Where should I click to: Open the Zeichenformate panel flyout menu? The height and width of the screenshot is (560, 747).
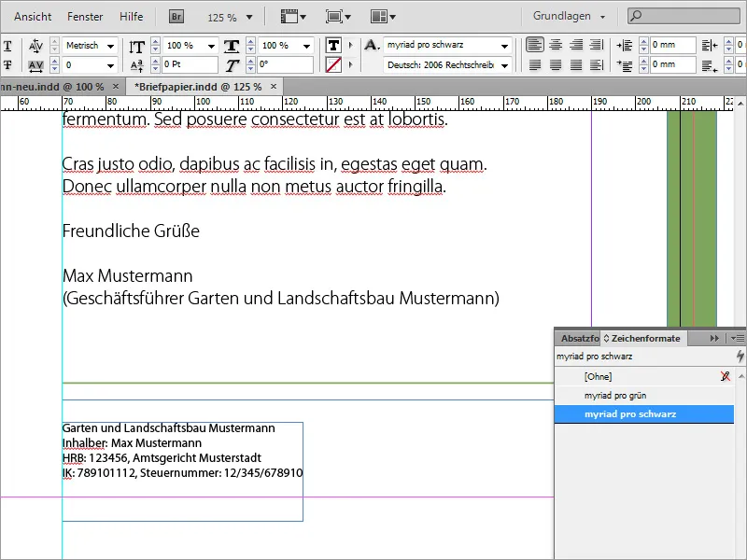(738, 338)
